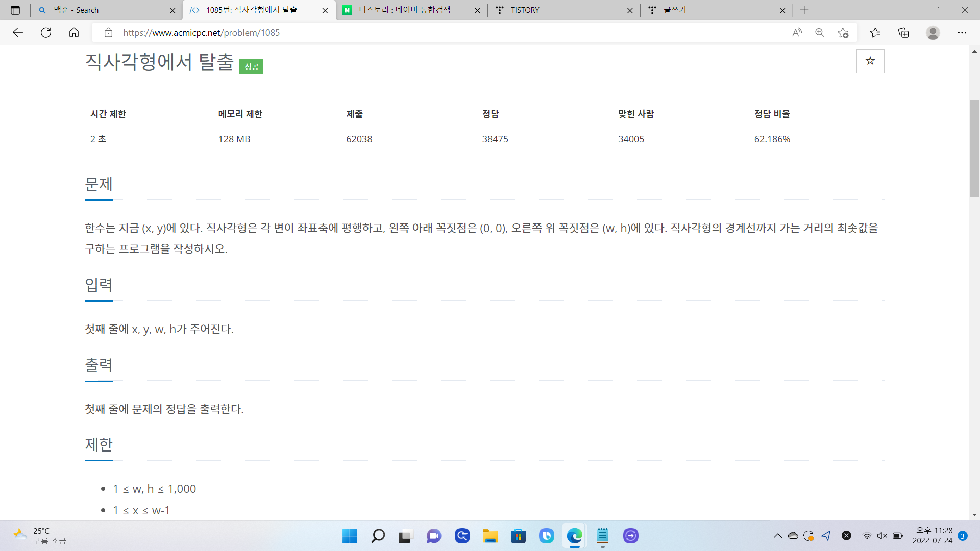Open the Read Aloud icon in address bar
980x551 pixels.
click(797, 33)
